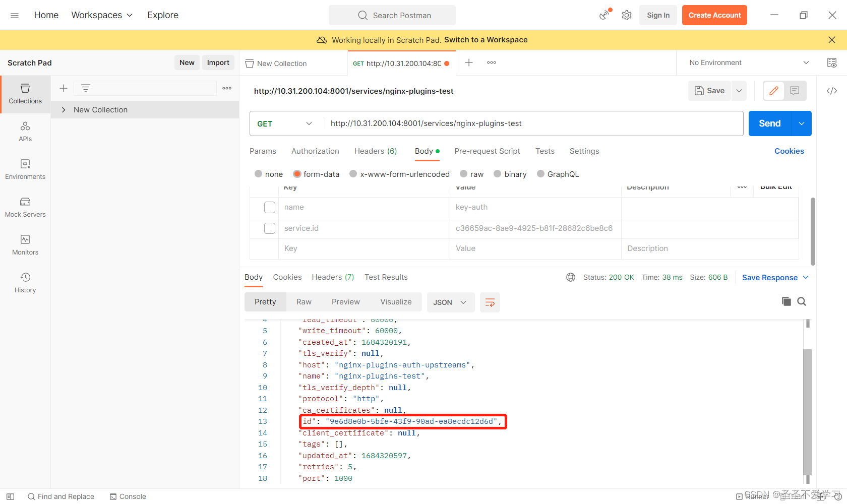Open comments icon next to pencil
Viewport: 847px width, 504px height.
[x=795, y=91]
